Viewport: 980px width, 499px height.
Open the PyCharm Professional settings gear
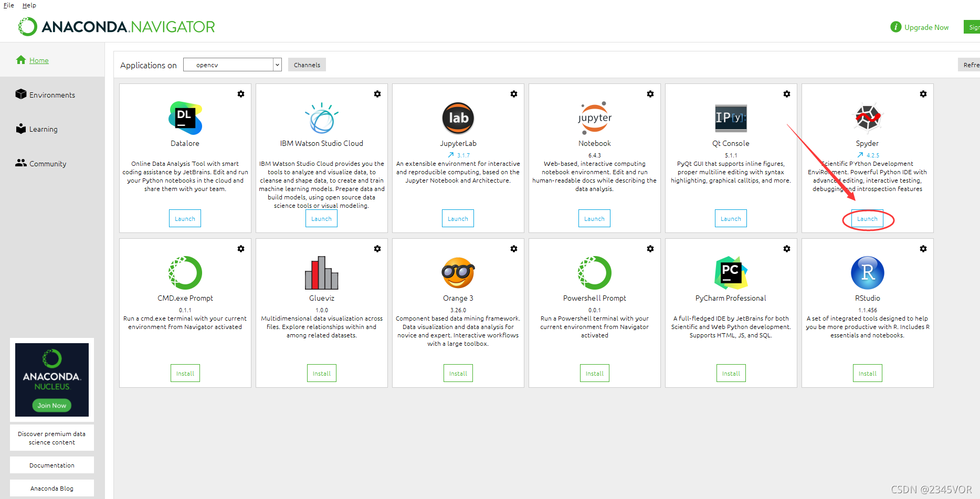(787, 249)
